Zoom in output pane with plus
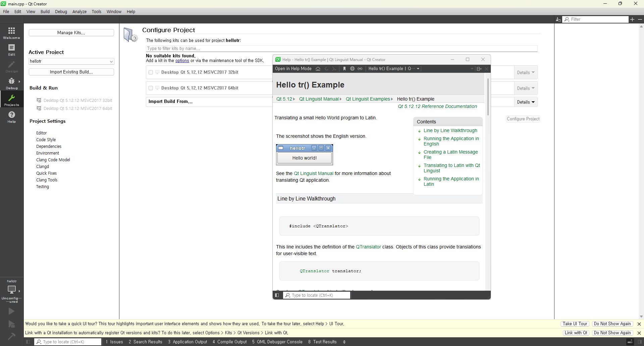Screen dimensions: 644x346 click(632, 19)
